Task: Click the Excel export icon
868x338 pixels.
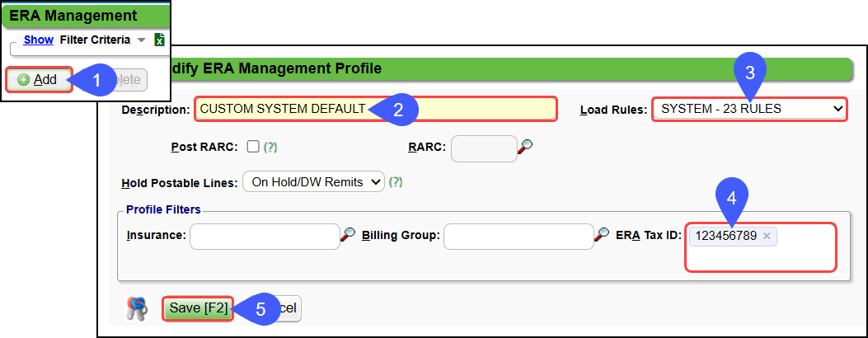Action: pos(160,40)
